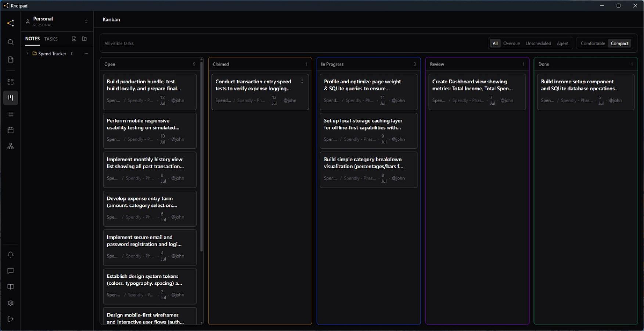644x331 pixels.
Task: Open the chat message icon
Action: click(11, 271)
